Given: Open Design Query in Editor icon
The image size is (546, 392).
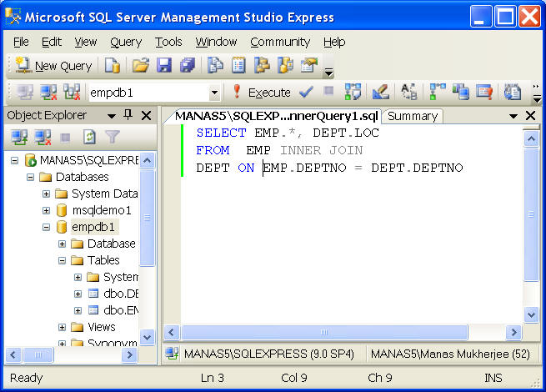Looking at the screenshot, I should tap(380, 93).
